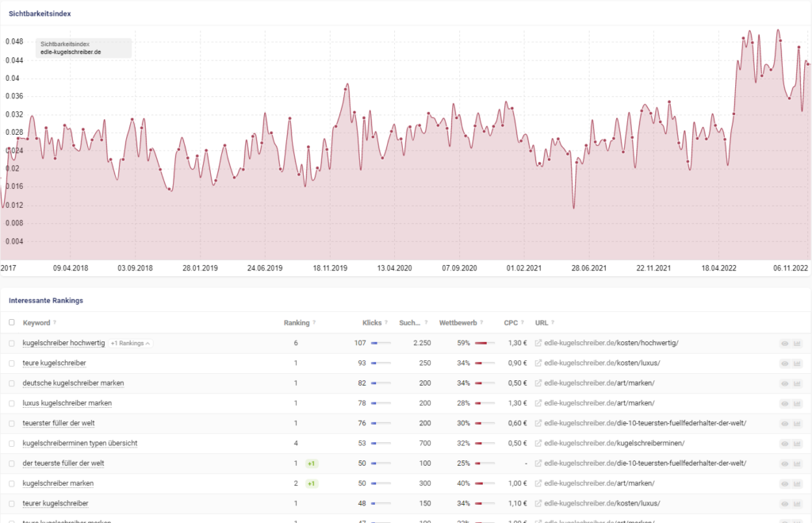
Task: Click external link icon in deutsche kugelschreiber marken row
Action: (538, 383)
